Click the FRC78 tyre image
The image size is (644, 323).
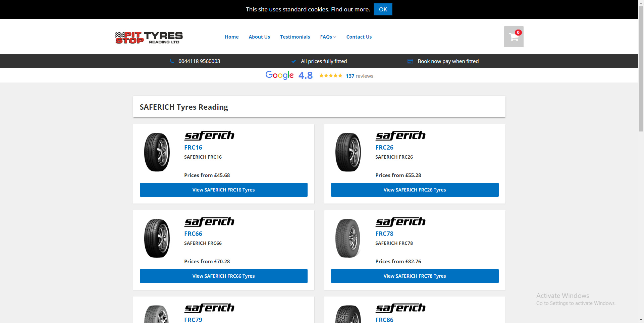point(348,238)
